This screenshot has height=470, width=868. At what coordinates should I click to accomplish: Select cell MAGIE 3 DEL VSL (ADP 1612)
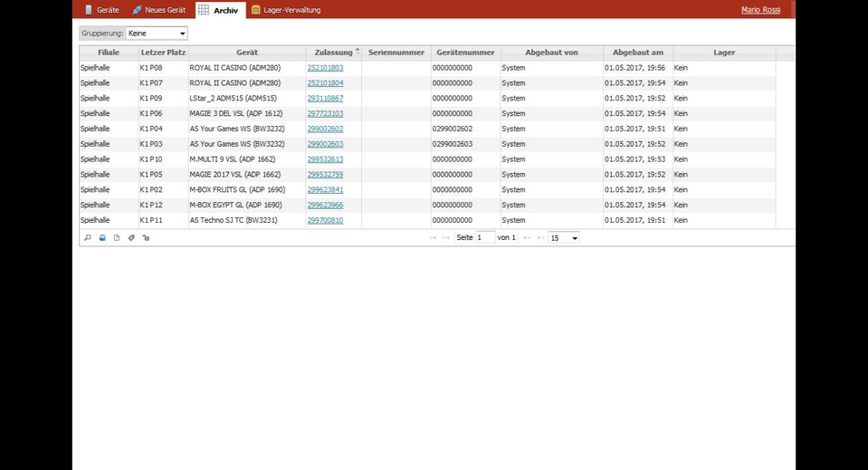[x=247, y=113]
